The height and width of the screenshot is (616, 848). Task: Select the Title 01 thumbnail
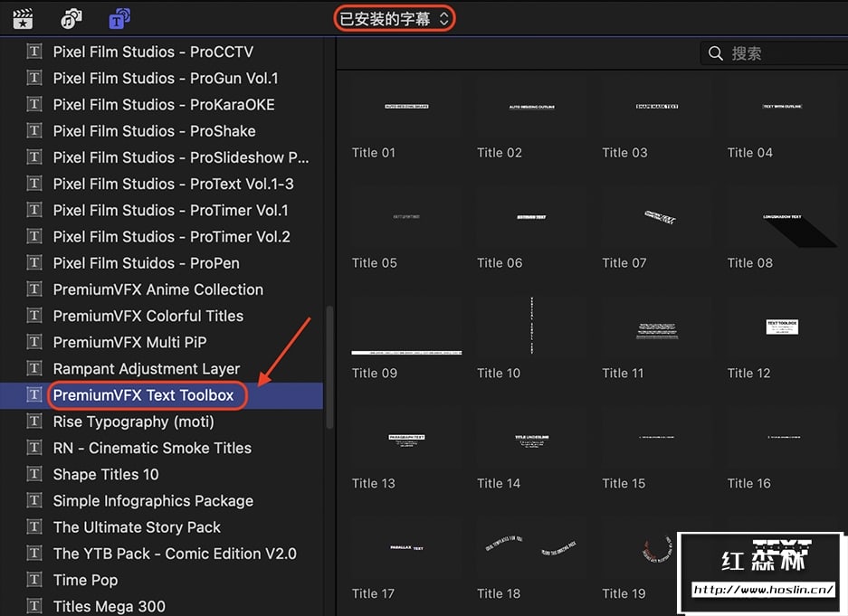tap(406, 107)
